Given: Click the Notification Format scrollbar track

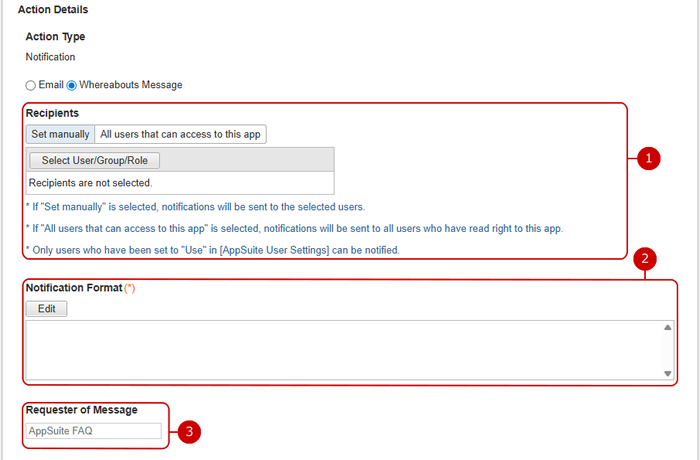Looking at the screenshot, I should [x=668, y=350].
